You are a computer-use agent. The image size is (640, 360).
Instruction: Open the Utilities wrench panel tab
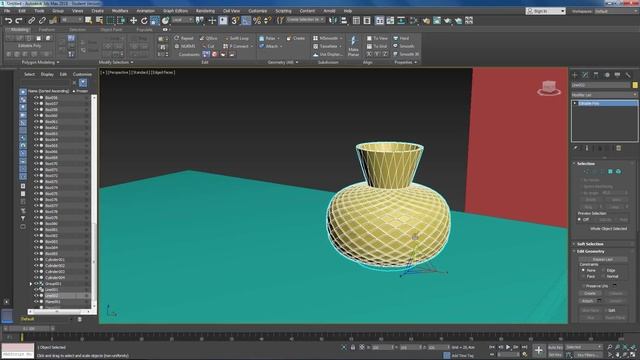point(628,75)
